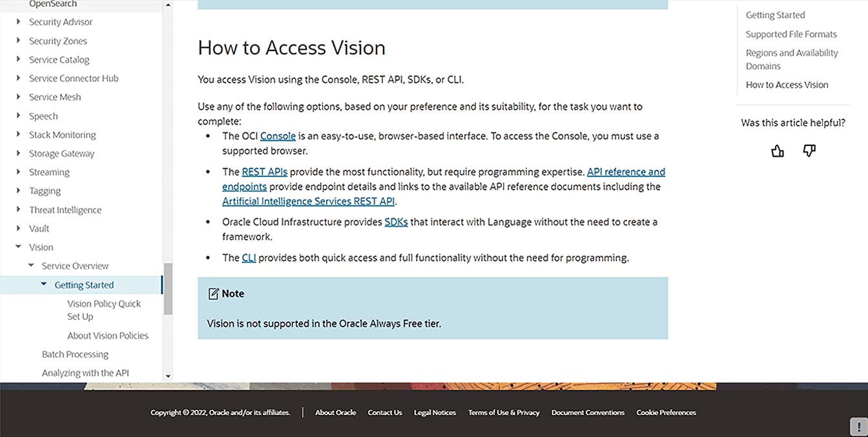Click the sidebar vertical scrollbar thumb

[x=168, y=288]
